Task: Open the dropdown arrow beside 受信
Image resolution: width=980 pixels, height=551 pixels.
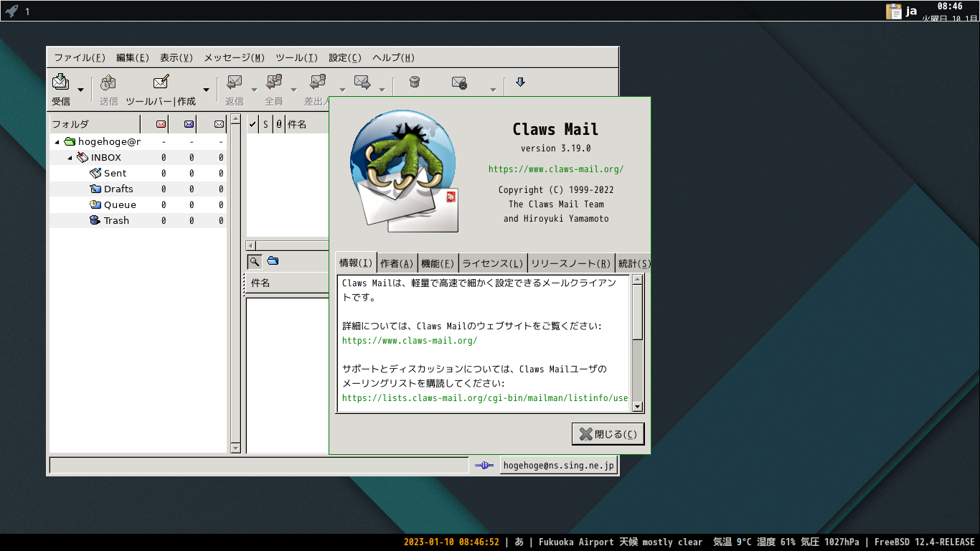Action: pos(80,90)
